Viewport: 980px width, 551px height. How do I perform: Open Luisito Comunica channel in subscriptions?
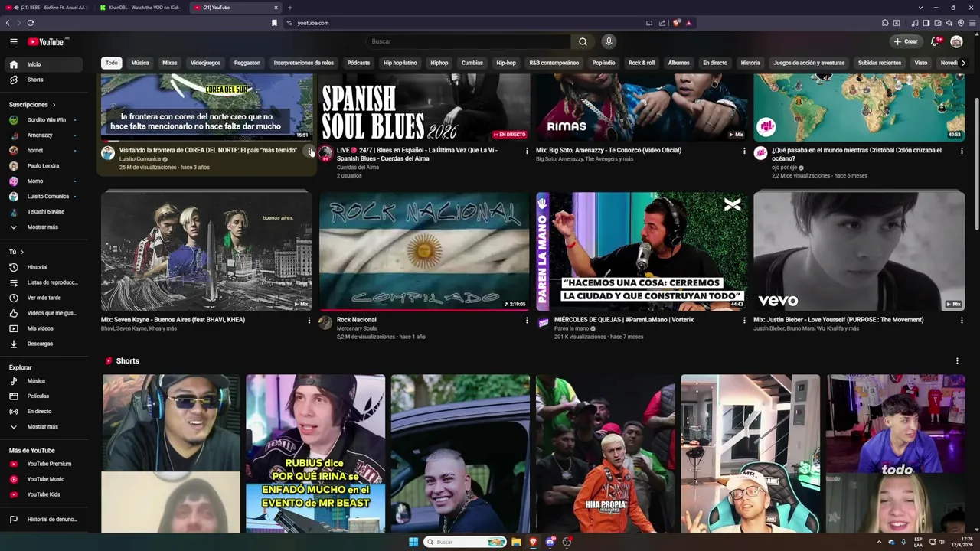coord(43,197)
